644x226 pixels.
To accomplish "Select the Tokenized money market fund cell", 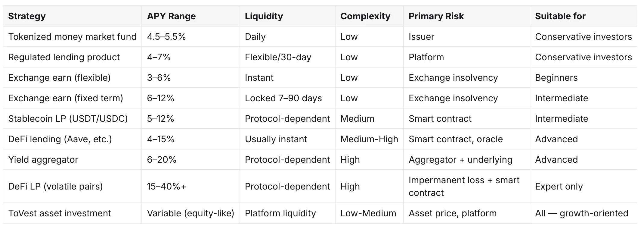I will pyautogui.click(x=72, y=36).
